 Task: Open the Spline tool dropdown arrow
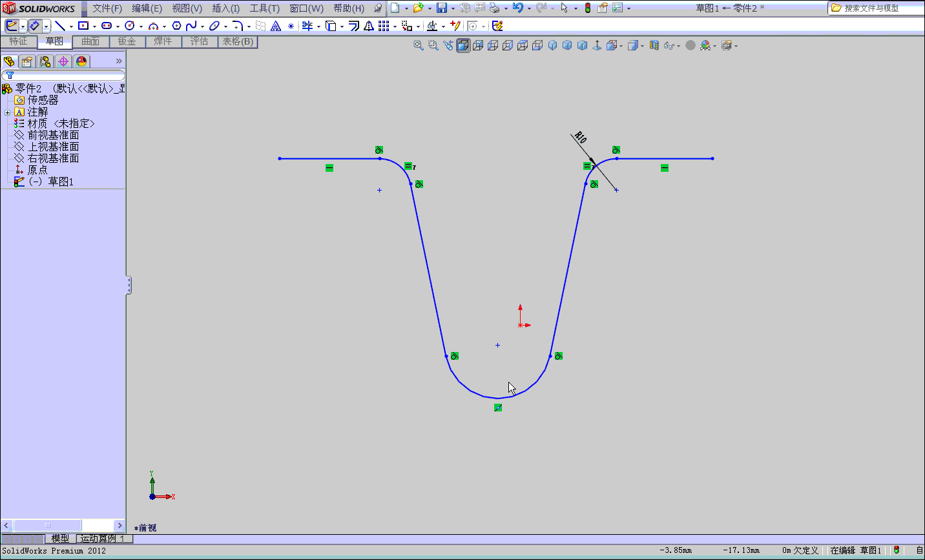tap(202, 26)
